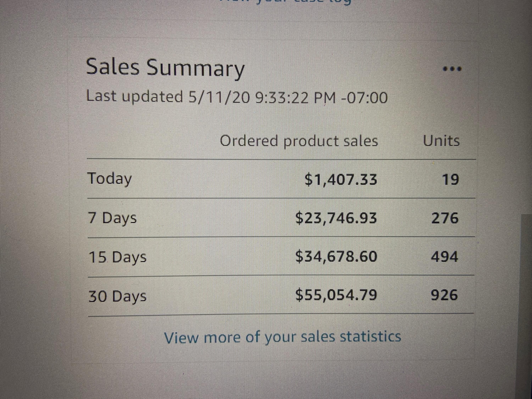
Task: Click the Ordered product sales column header
Action: 299,141
